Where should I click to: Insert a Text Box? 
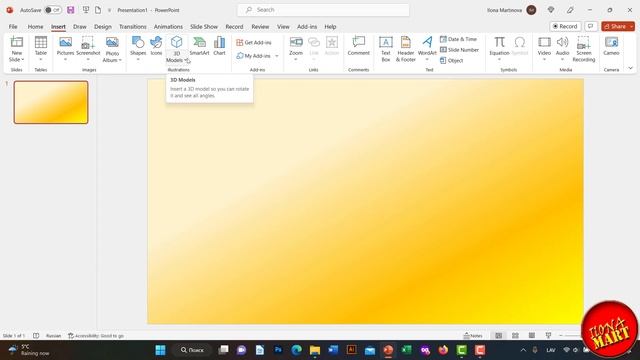pos(386,49)
